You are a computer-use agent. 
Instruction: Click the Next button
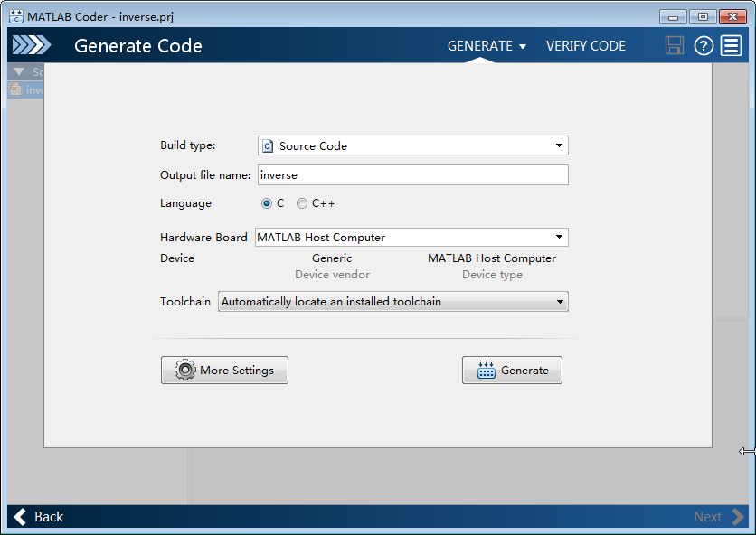[x=718, y=517]
